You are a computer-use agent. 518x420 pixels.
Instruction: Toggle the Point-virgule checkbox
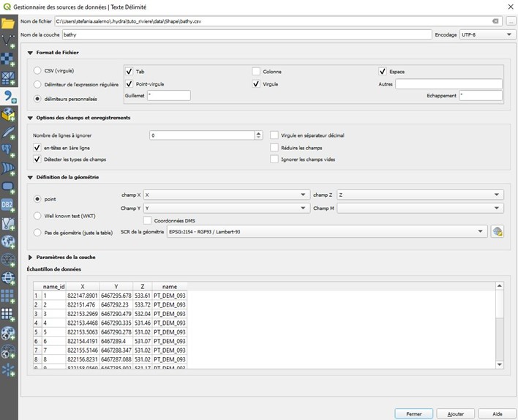(129, 84)
